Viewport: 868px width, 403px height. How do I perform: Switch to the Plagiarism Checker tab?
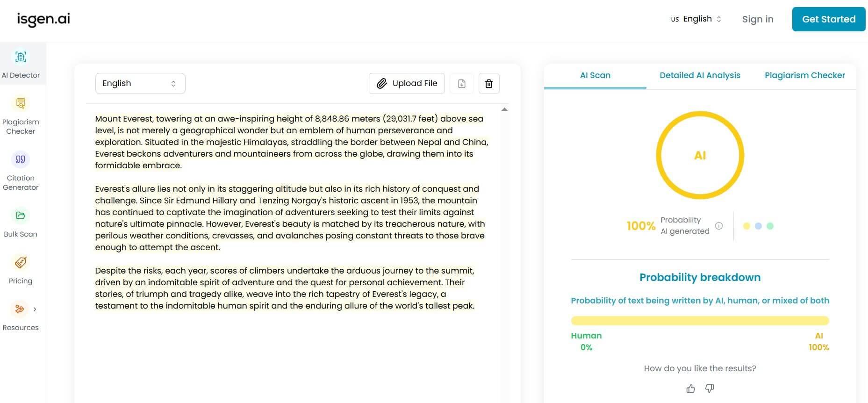tap(804, 75)
